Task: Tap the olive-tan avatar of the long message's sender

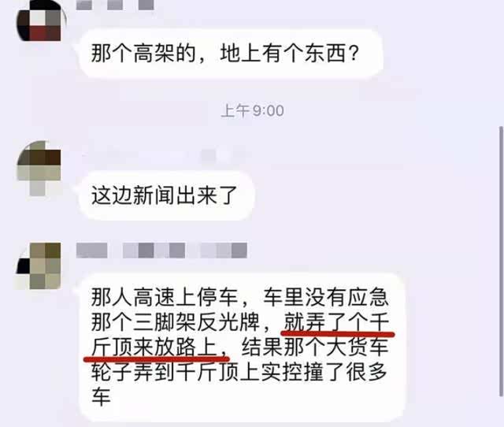Action: (x=39, y=266)
